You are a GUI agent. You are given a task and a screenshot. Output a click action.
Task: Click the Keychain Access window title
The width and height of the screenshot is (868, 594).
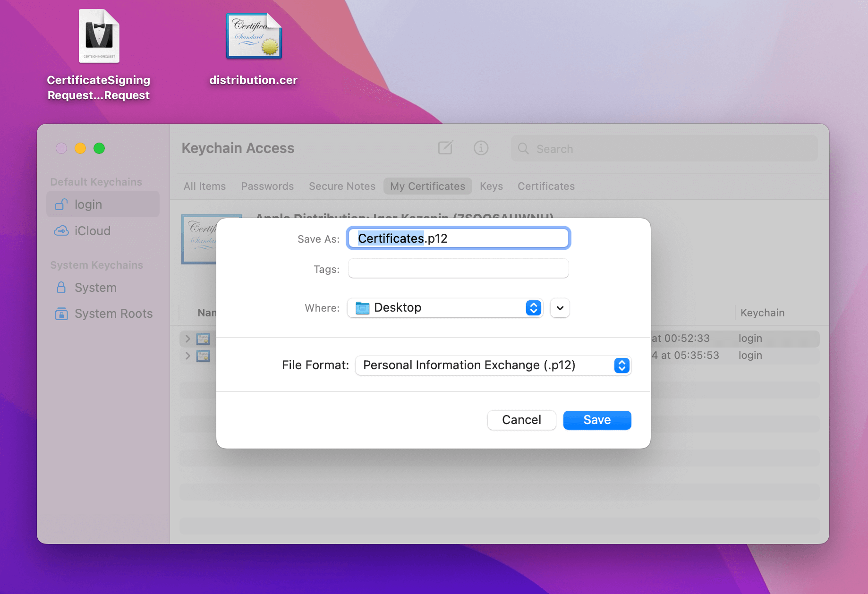click(238, 148)
